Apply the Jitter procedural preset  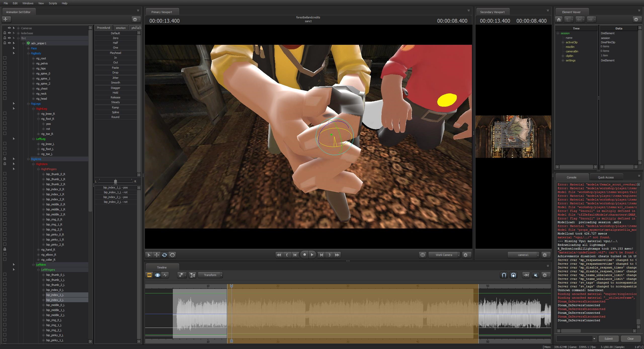115,78
